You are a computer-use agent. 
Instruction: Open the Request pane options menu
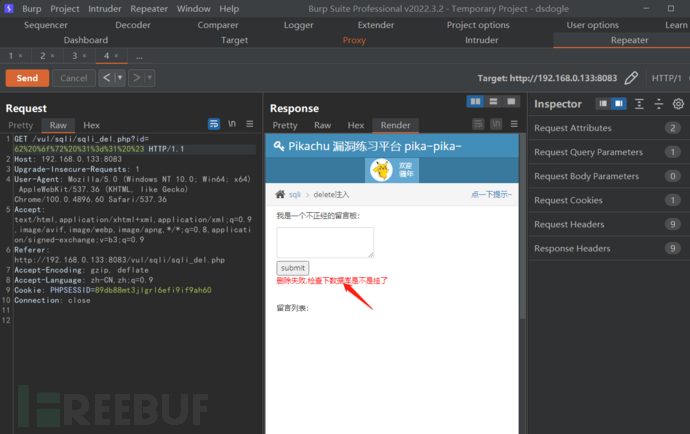(250, 124)
